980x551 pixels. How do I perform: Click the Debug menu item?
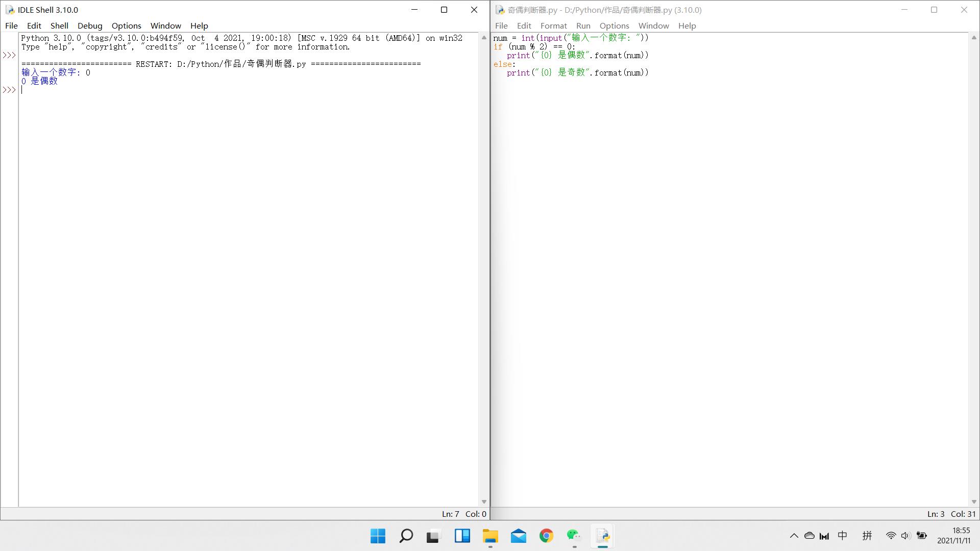90,26
